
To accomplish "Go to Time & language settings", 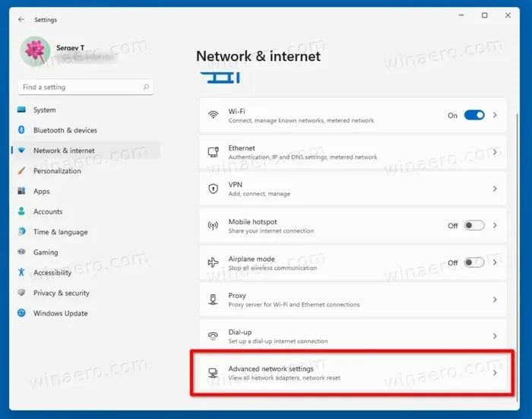I will 85,232.
